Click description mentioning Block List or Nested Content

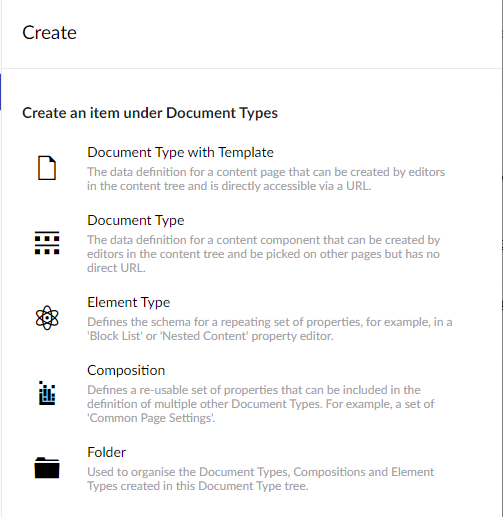click(270, 329)
